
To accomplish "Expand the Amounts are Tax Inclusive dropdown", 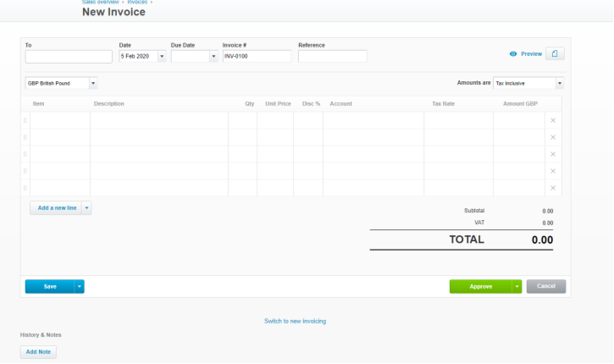I will 560,83.
